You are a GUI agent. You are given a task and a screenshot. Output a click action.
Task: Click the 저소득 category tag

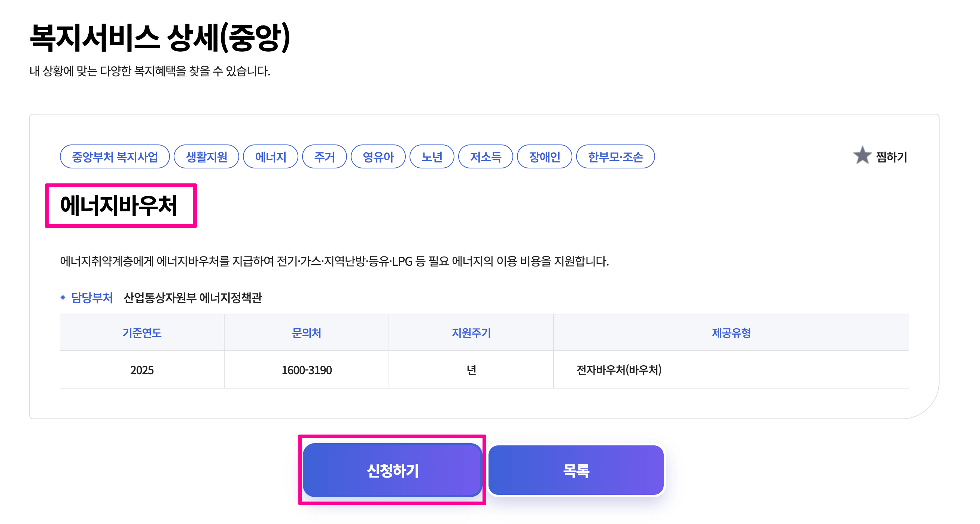(486, 156)
